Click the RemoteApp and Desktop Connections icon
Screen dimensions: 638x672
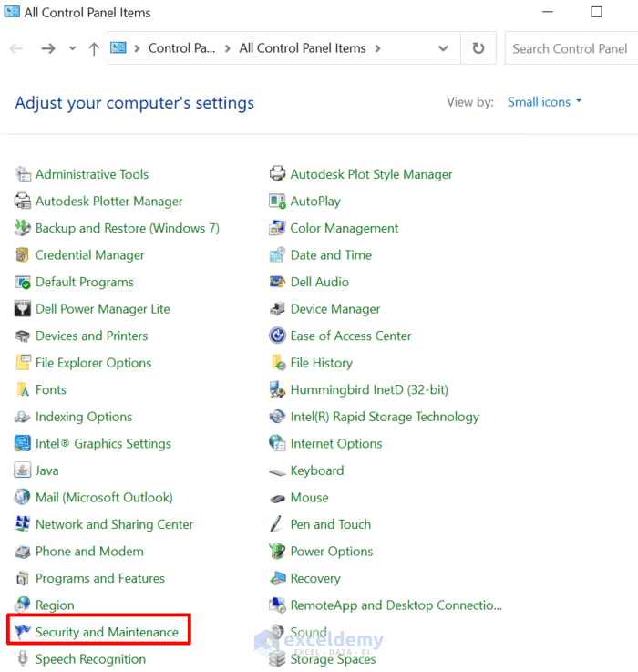[278, 605]
